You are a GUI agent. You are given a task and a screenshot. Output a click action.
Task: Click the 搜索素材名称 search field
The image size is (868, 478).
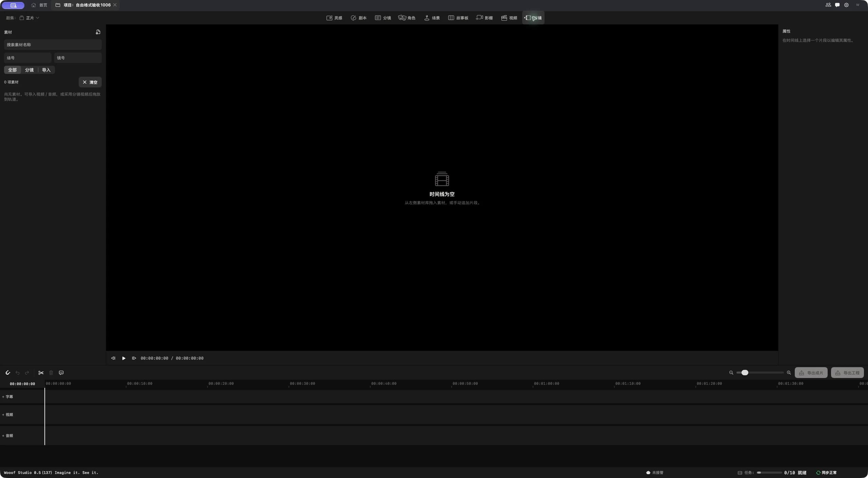pyautogui.click(x=53, y=44)
